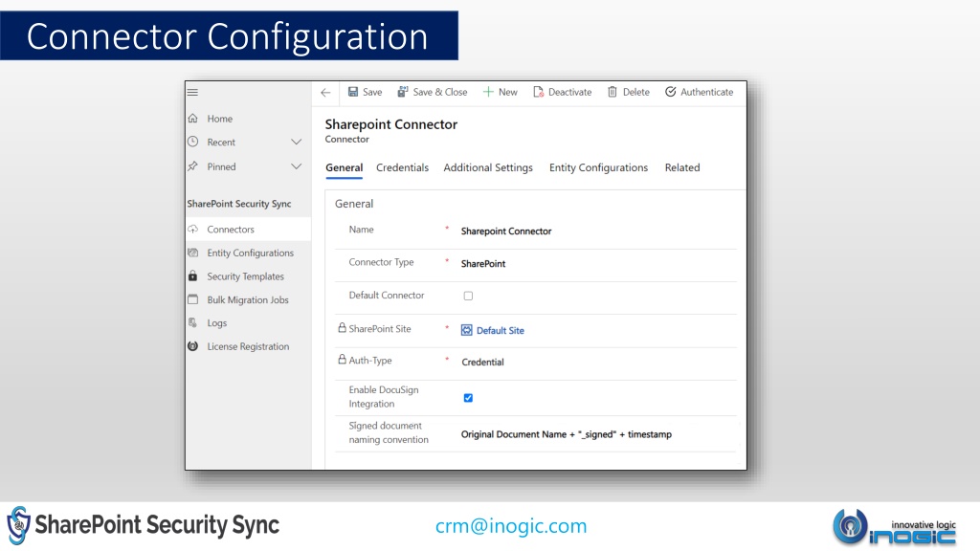
Task: Click the License Registration icon
Action: (193, 346)
